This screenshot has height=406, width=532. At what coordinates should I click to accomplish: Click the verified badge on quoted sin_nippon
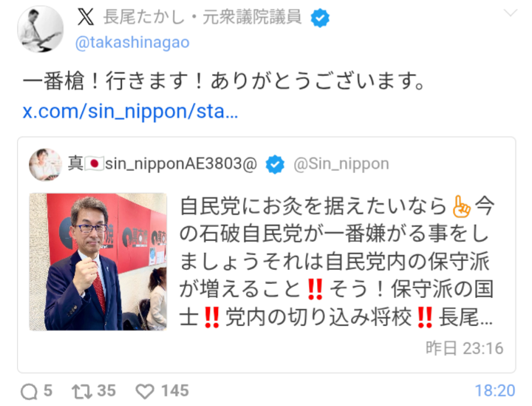(275, 164)
